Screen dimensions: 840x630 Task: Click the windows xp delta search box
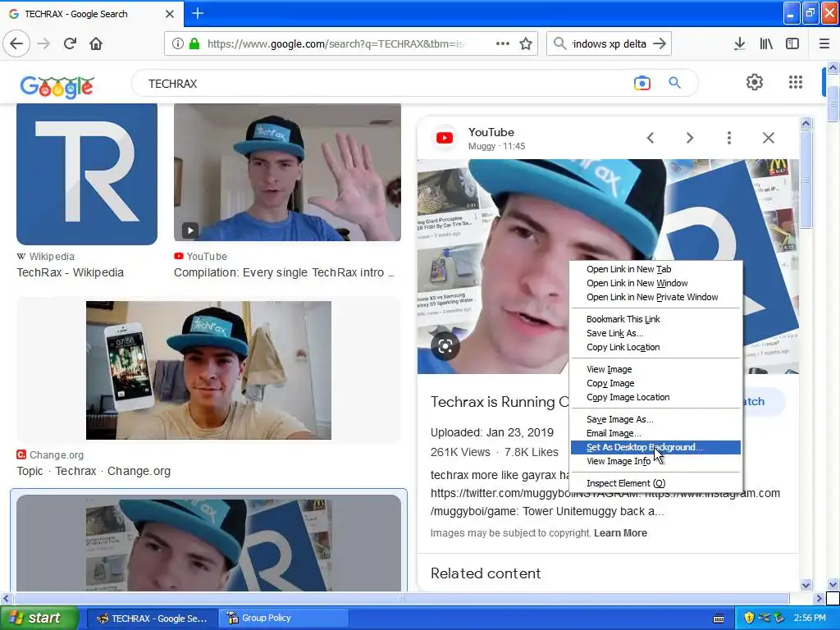609,43
